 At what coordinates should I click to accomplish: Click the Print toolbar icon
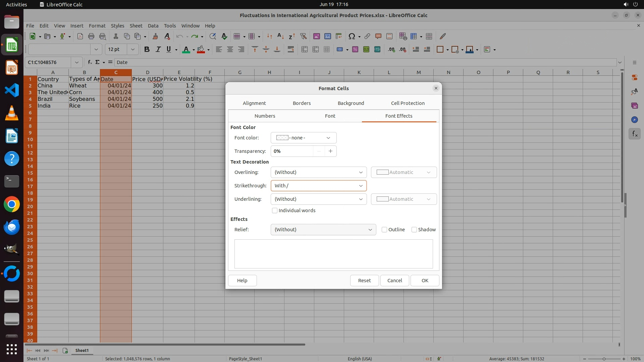pos(91,36)
